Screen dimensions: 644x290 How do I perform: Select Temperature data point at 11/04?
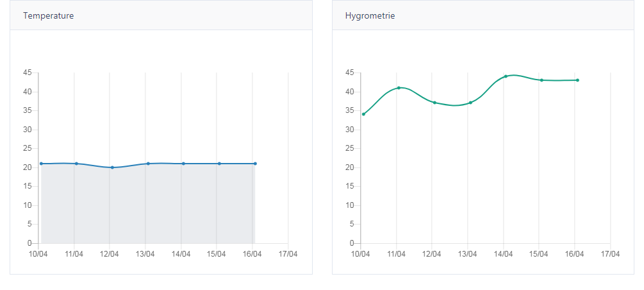(x=76, y=164)
